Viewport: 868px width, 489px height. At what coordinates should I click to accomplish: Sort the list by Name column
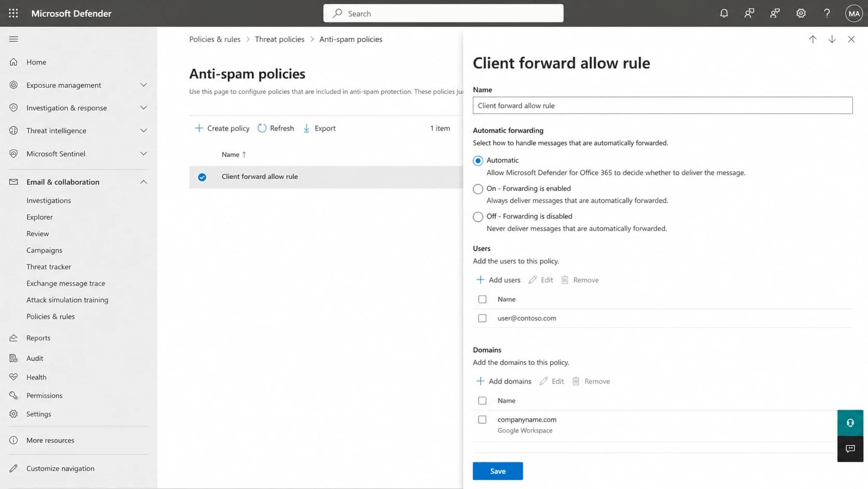coord(234,154)
